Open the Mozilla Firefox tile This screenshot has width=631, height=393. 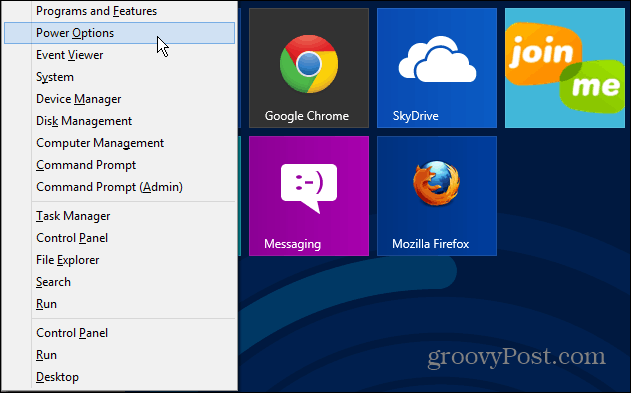click(x=437, y=196)
